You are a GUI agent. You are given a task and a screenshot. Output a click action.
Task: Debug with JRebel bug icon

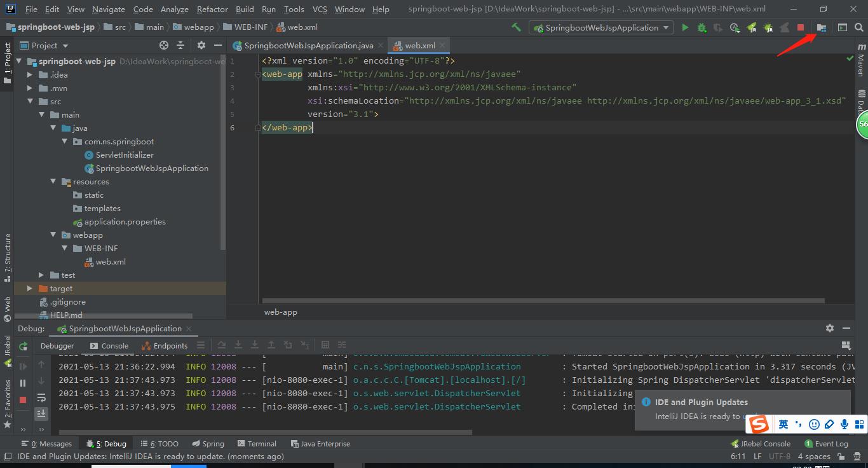768,27
